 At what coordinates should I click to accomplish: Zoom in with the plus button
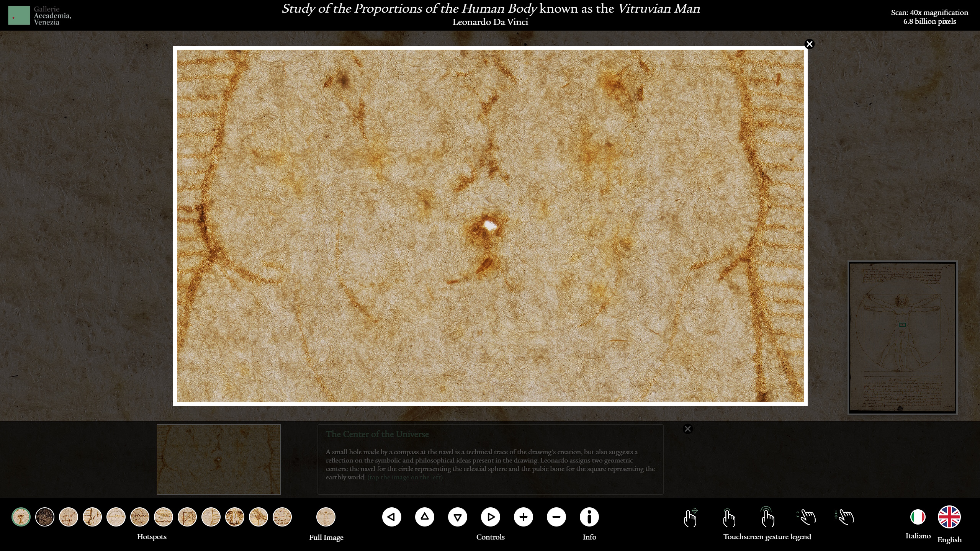[x=523, y=517]
